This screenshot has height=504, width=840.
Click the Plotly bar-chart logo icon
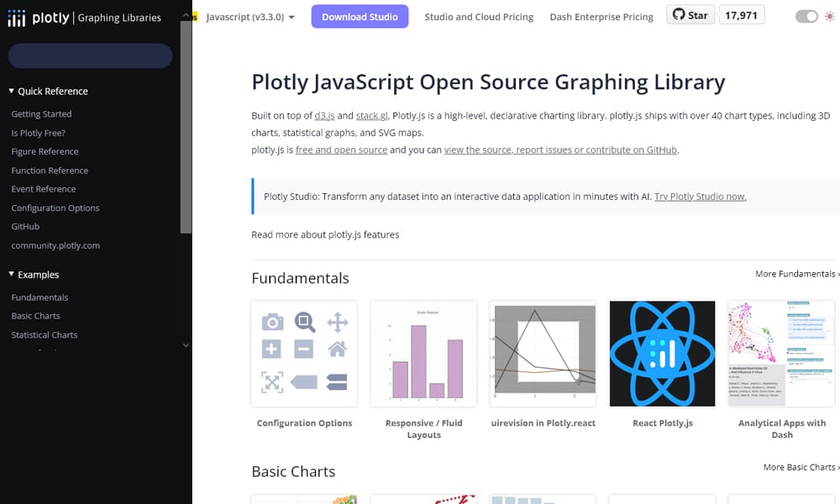click(x=17, y=17)
